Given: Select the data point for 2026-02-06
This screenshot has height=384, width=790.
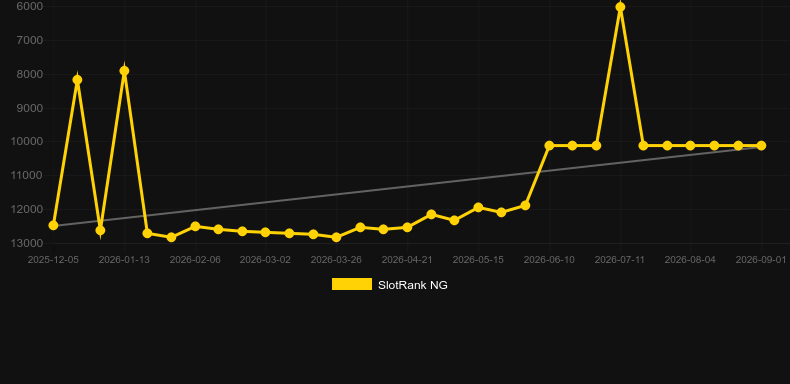Looking at the screenshot, I should (x=195, y=227).
